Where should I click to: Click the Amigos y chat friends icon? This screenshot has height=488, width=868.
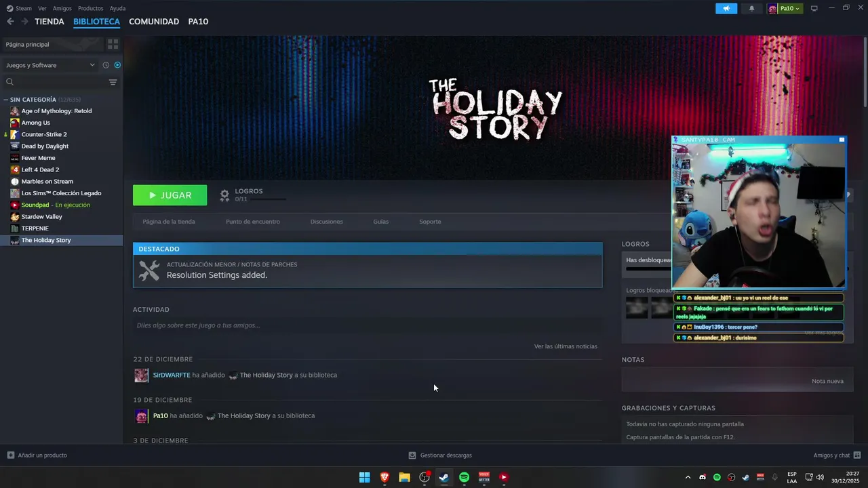(x=857, y=455)
